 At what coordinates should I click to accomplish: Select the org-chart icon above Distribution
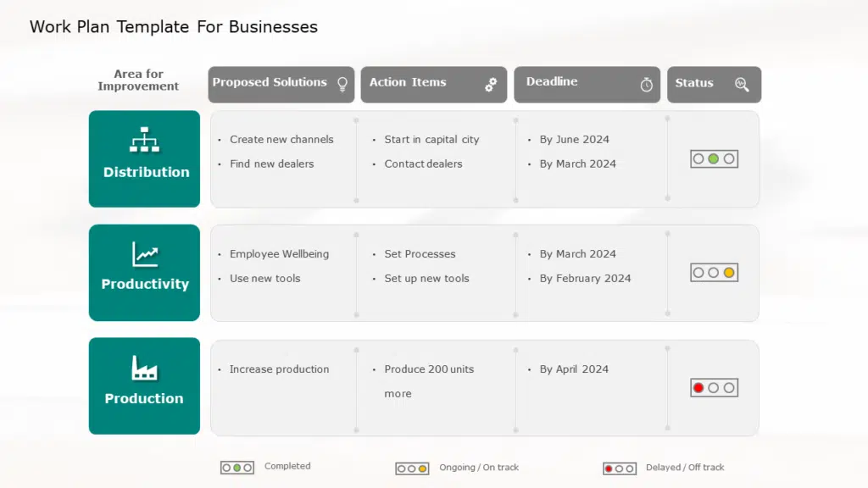point(144,140)
